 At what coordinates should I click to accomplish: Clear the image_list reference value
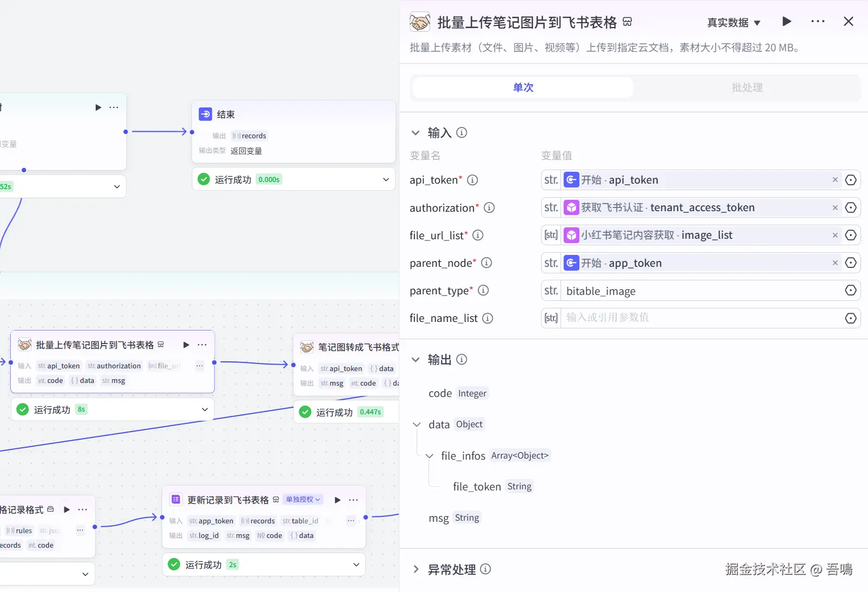(x=835, y=235)
